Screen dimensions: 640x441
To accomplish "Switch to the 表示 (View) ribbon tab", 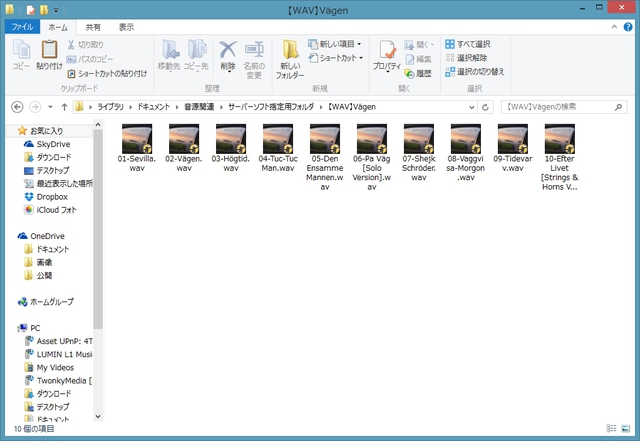I will click(x=126, y=27).
